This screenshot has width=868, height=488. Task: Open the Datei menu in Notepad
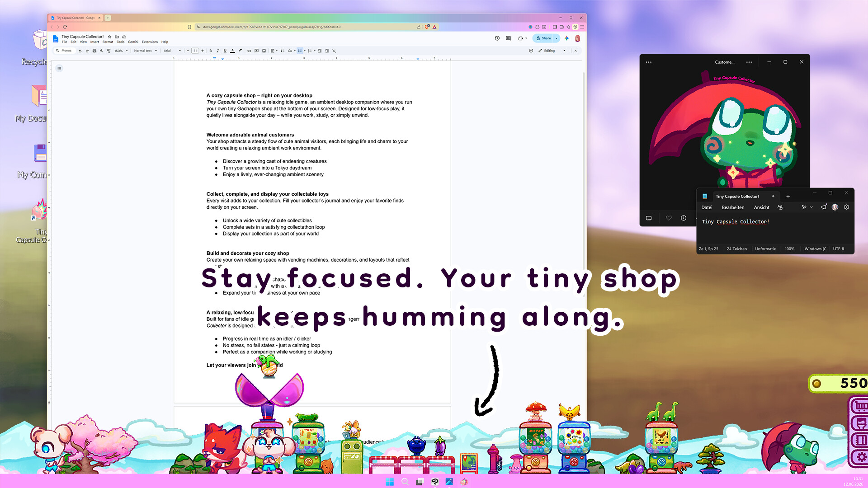(707, 208)
